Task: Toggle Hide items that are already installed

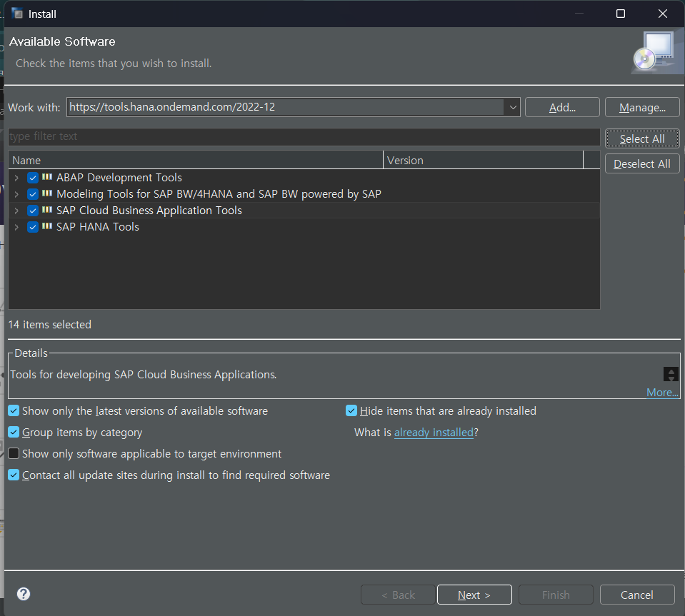Action: pos(351,411)
